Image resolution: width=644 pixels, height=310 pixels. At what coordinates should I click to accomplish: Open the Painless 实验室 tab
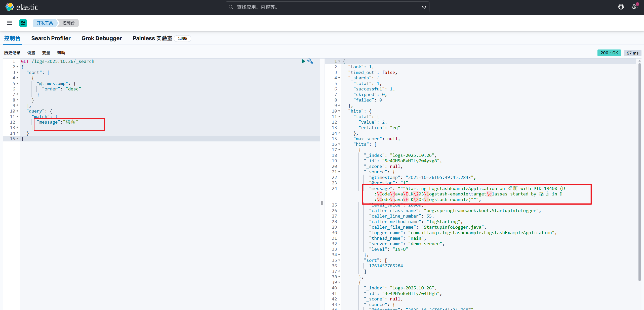point(152,38)
